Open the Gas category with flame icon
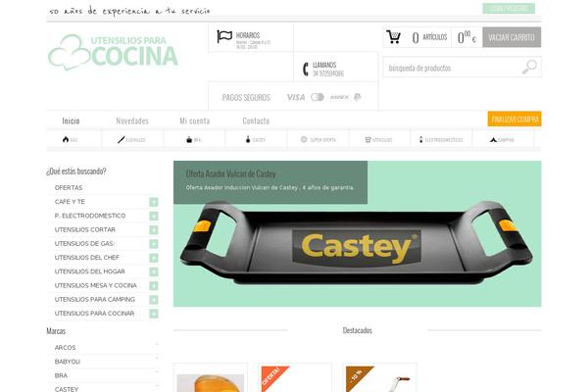This screenshot has height=392, width=588. point(71,139)
